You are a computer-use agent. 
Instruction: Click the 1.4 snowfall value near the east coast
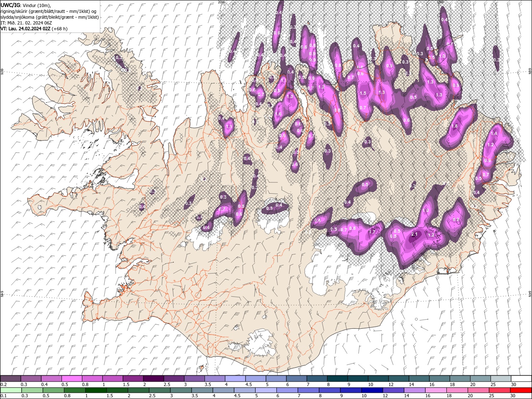[494, 133]
